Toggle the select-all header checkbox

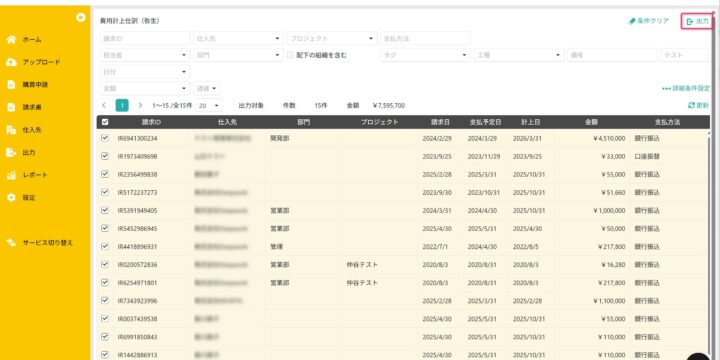(105, 122)
